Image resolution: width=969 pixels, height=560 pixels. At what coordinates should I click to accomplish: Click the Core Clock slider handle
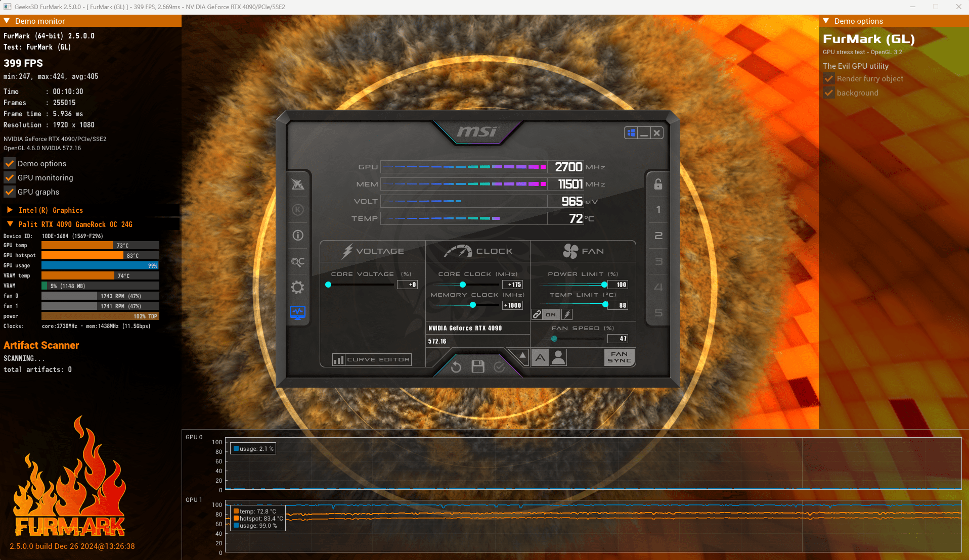463,285
